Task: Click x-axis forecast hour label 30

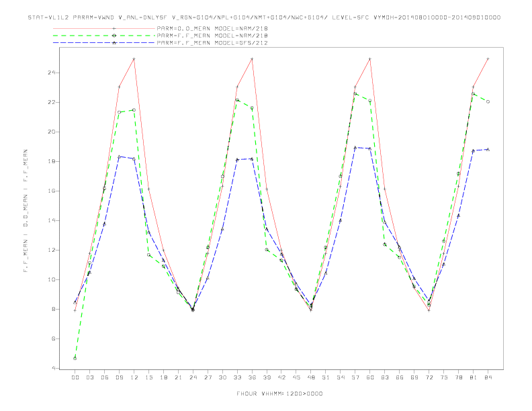Action: coord(222,377)
